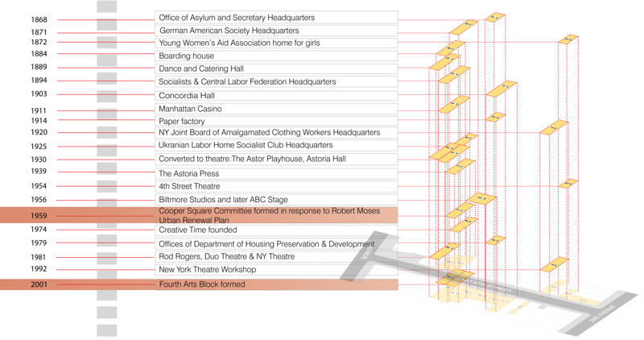Click 'NY Joint Board of Amalgamated Clothing Workers' entry

pyautogui.click(x=276, y=133)
